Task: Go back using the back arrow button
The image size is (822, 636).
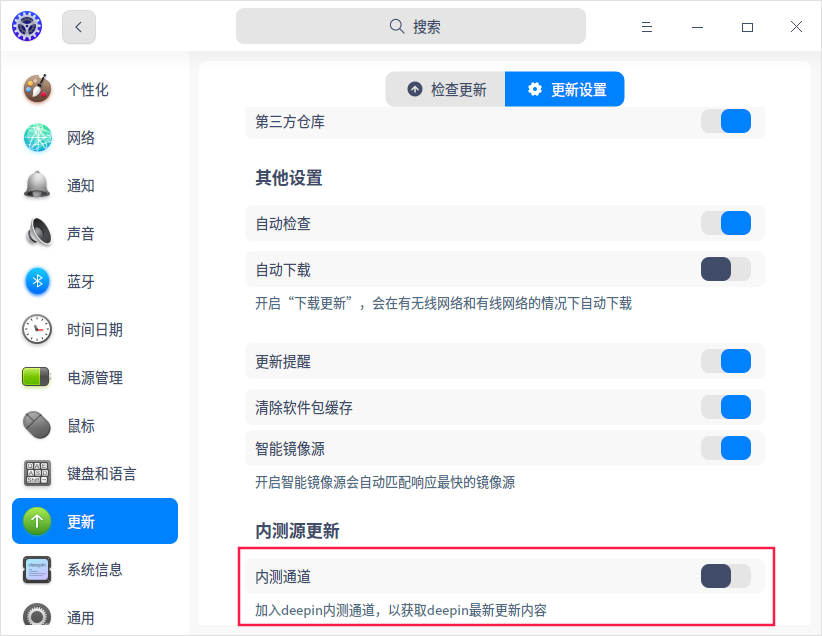Action: [x=78, y=27]
